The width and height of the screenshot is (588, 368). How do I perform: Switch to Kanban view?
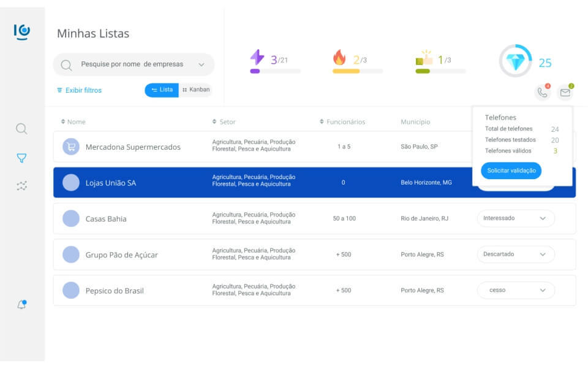tap(196, 90)
